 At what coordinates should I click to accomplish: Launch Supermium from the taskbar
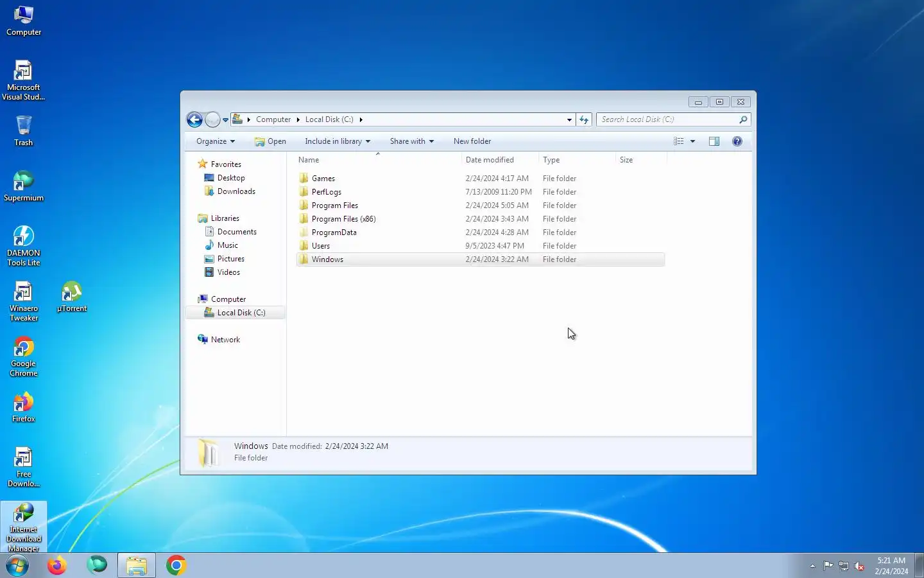tap(97, 565)
